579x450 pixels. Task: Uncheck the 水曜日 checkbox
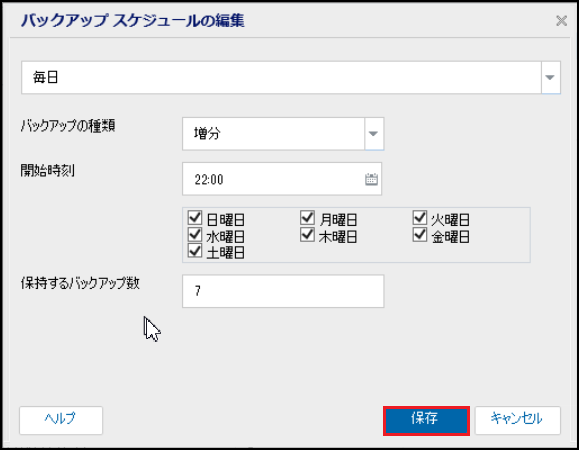click(195, 234)
